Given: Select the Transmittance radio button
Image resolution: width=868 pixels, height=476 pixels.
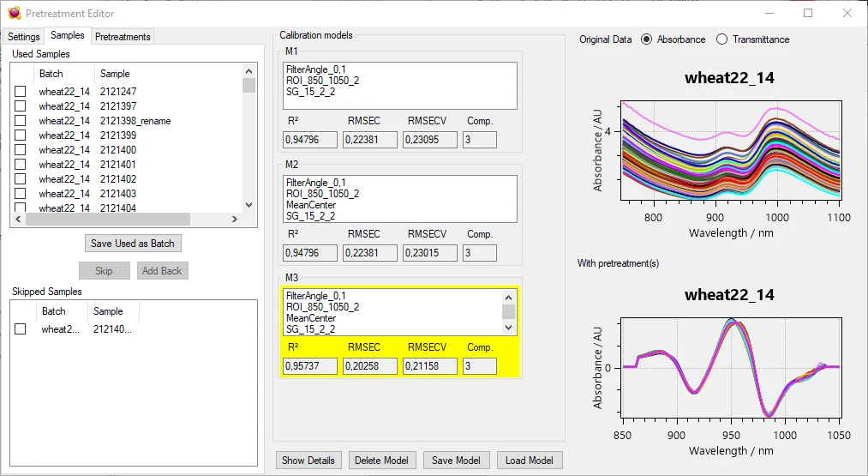Looking at the screenshot, I should [721, 39].
